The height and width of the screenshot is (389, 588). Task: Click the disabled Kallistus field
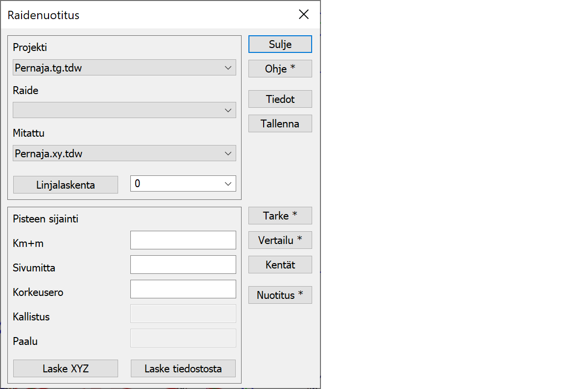tap(183, 314)
